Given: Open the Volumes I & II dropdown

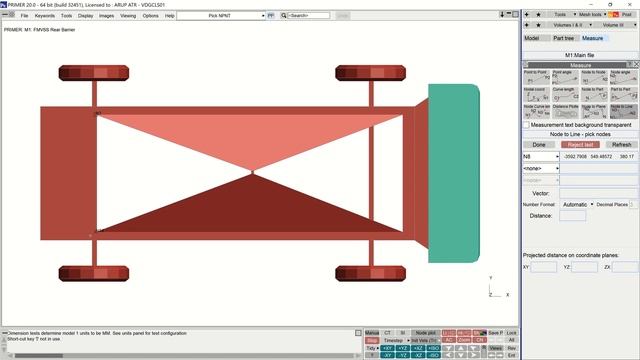Looking at the screenshot, I should click(569, 25).
